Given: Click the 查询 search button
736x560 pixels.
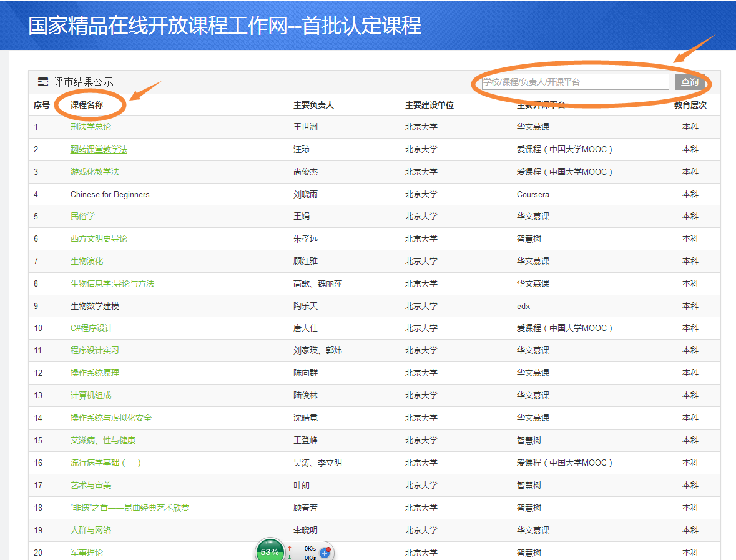Looking at the screenshot, I should (x=690, y=82).
